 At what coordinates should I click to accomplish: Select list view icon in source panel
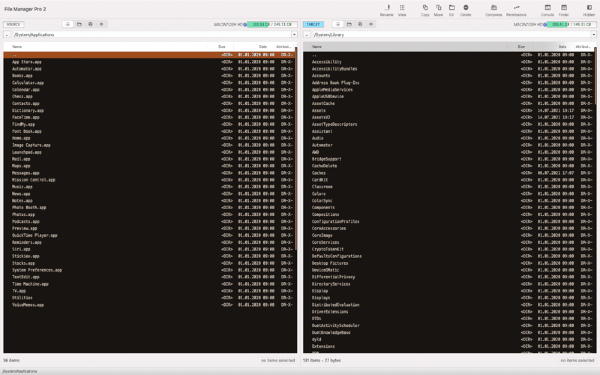pos(68,24)
